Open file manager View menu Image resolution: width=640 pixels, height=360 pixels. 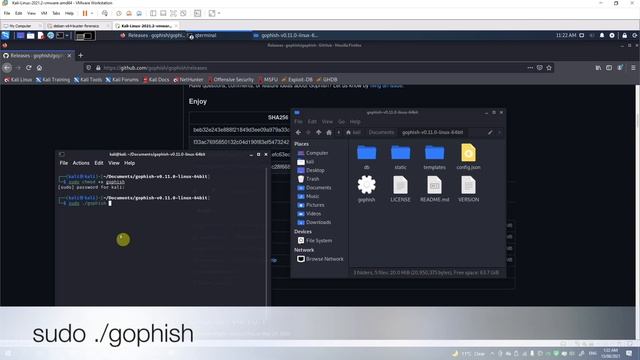[x=327, y=122]
